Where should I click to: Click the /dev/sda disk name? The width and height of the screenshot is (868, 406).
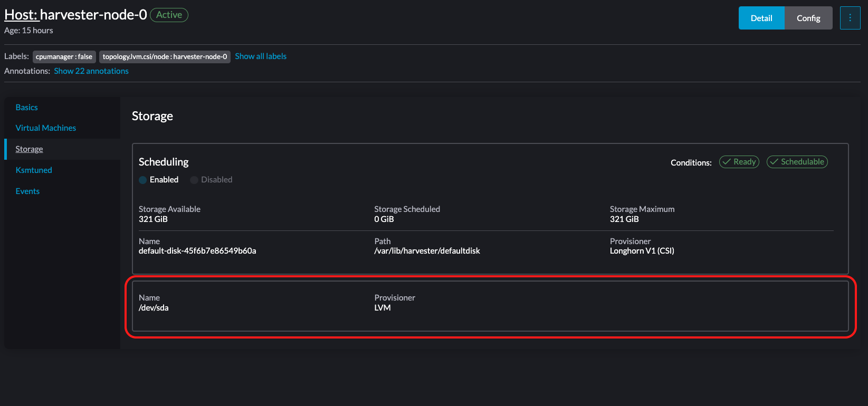[x=154, y=308]
